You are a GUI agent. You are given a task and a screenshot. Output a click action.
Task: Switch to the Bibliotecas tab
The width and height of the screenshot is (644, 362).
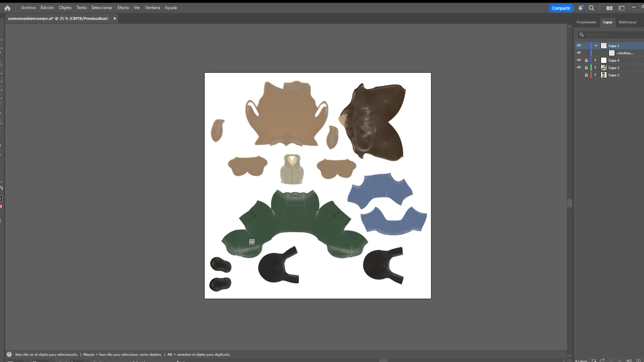click(x=627, y=22)
